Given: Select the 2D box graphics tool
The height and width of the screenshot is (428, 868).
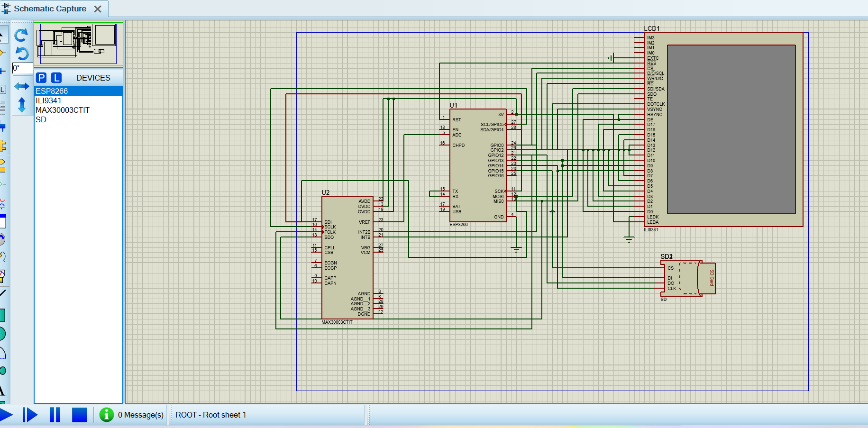Looking at the screenshot, I should pos(2,315).
